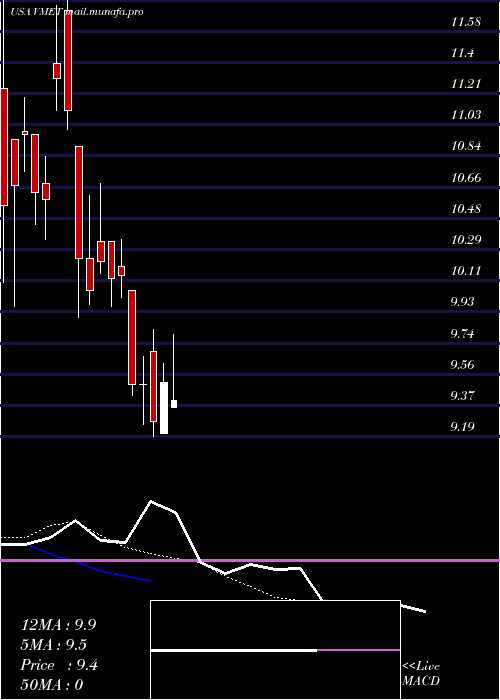
Task: Click the 11.58 price axis label
Action: (x=466, y=21)
